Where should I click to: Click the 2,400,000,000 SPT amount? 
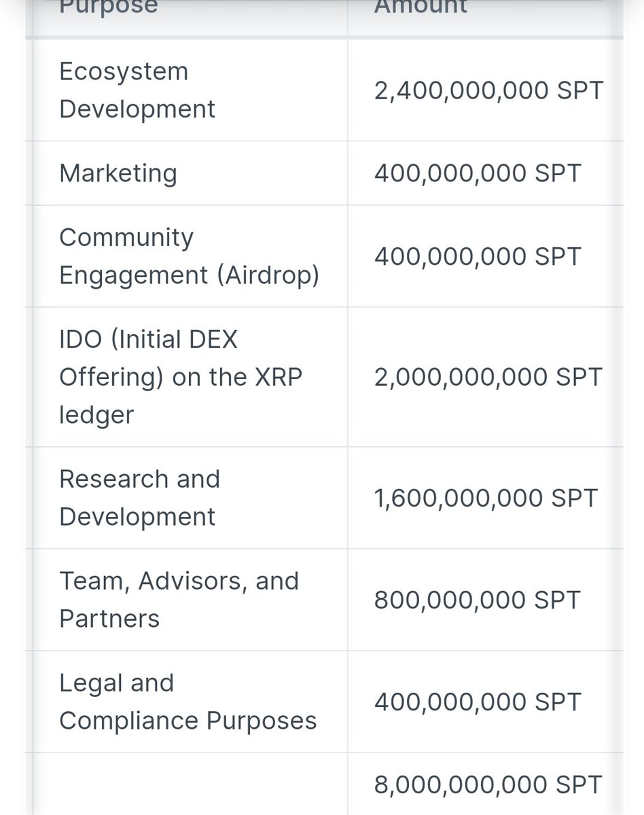coord(488,90)
